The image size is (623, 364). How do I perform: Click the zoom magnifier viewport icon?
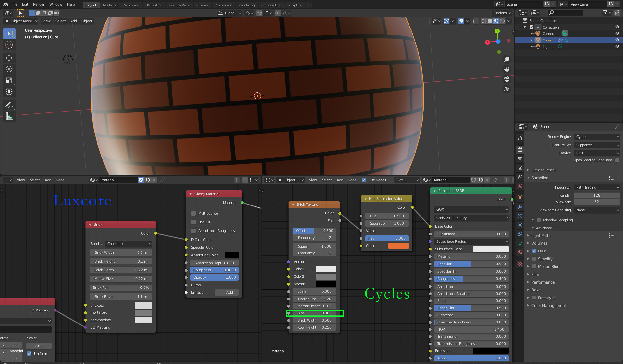[507, 59]
